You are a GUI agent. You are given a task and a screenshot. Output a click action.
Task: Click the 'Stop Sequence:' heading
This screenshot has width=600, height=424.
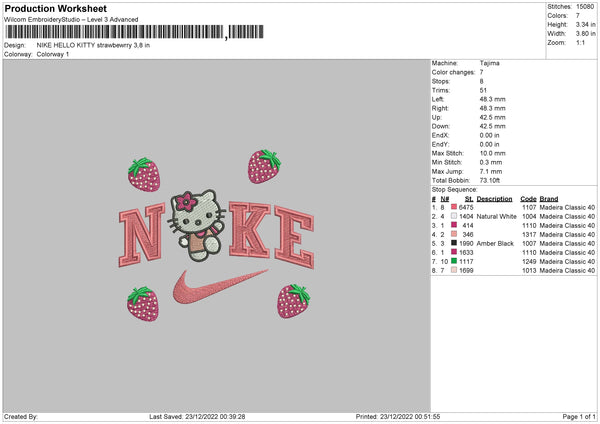coord(455,189)
